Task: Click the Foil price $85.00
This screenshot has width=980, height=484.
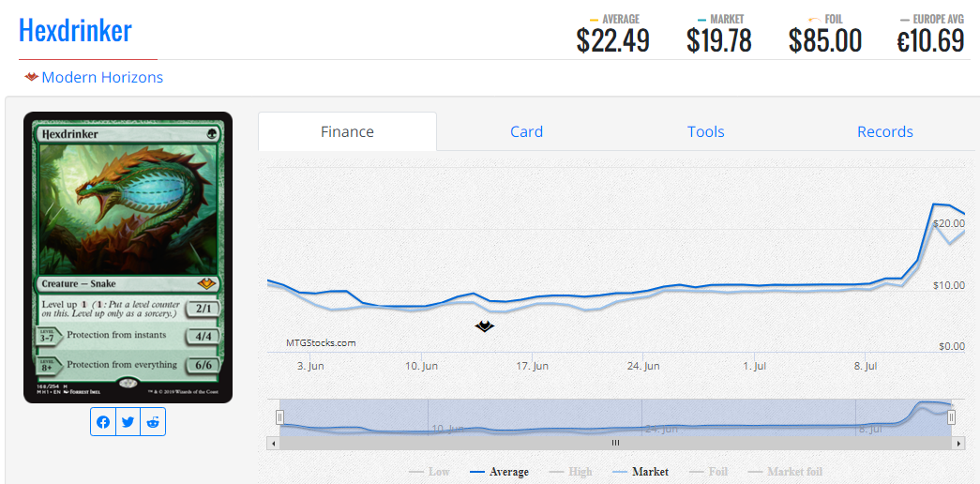Action: point(825,41)
